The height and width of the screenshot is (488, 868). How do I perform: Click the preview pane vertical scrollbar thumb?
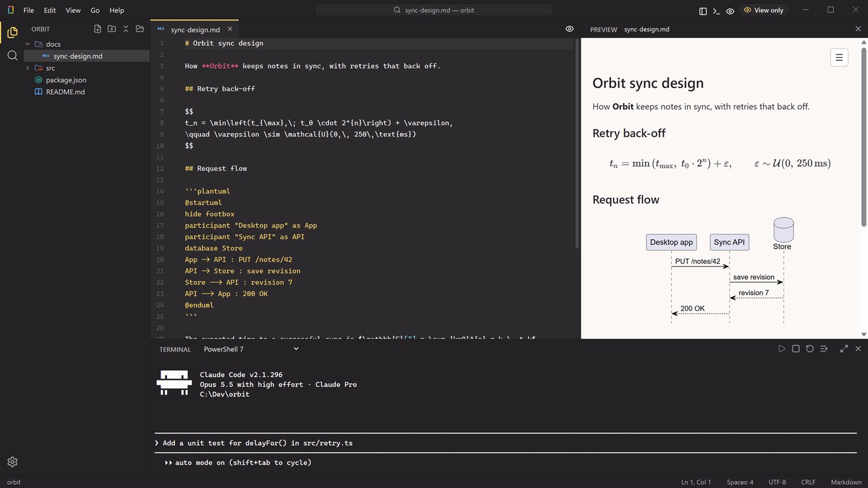click(x=864, y=136)
